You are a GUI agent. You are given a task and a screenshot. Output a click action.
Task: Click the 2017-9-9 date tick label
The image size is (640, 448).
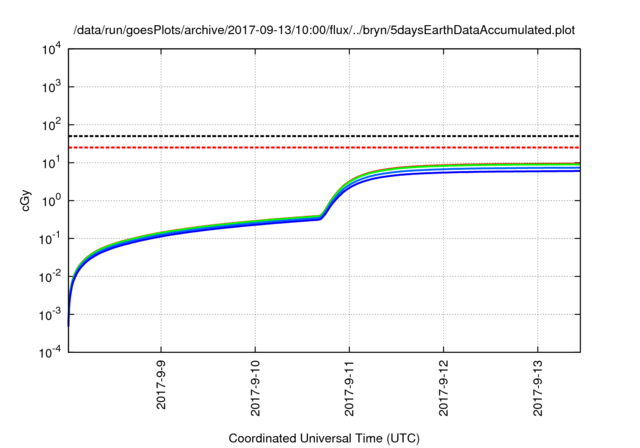[x=161, y=385]
